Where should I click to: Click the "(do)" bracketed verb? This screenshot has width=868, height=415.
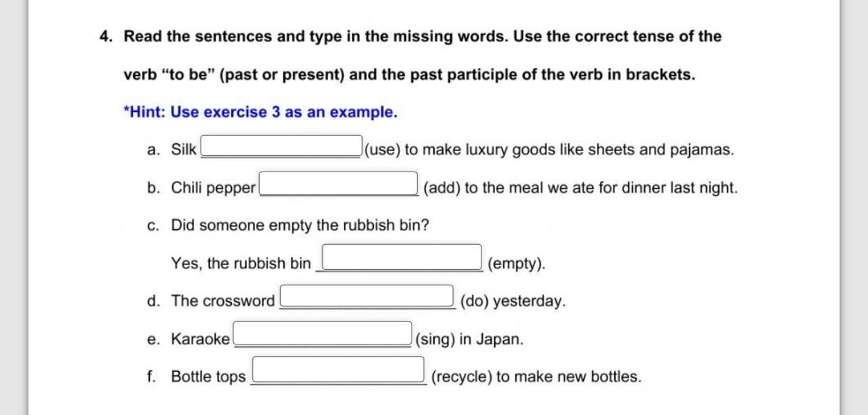474,301
